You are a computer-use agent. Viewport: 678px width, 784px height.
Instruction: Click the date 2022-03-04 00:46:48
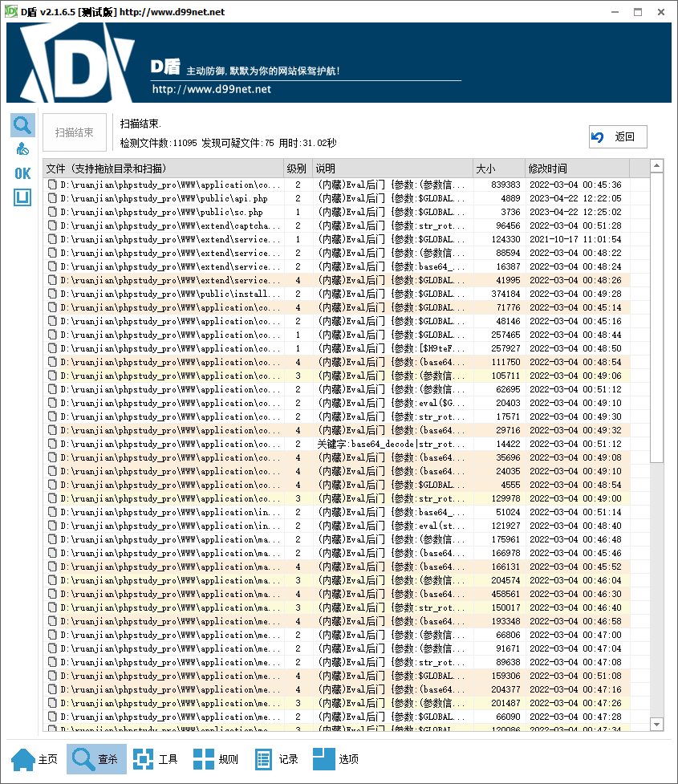[x=575, y=539]
